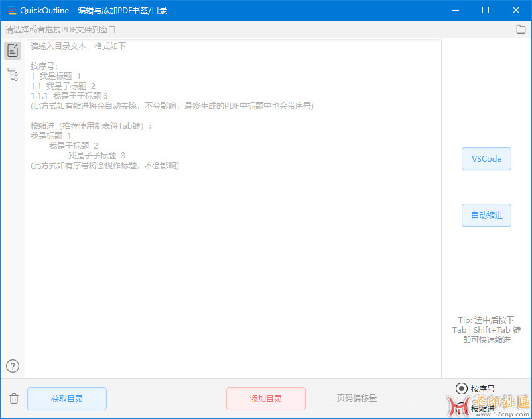
Task: Minimize the QuickOutline window
Action: point(455,10)
